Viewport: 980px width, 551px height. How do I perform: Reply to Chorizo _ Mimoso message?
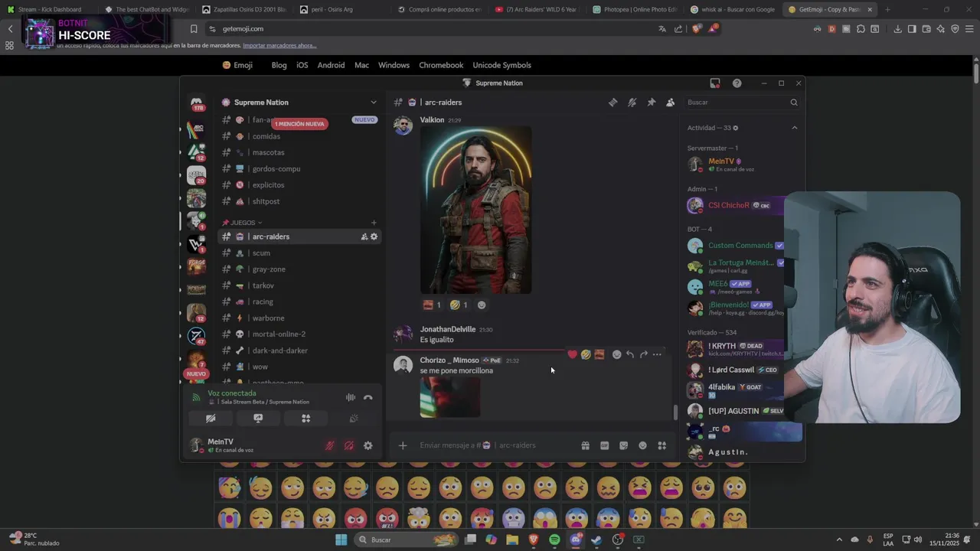click(x=629, y=354)
